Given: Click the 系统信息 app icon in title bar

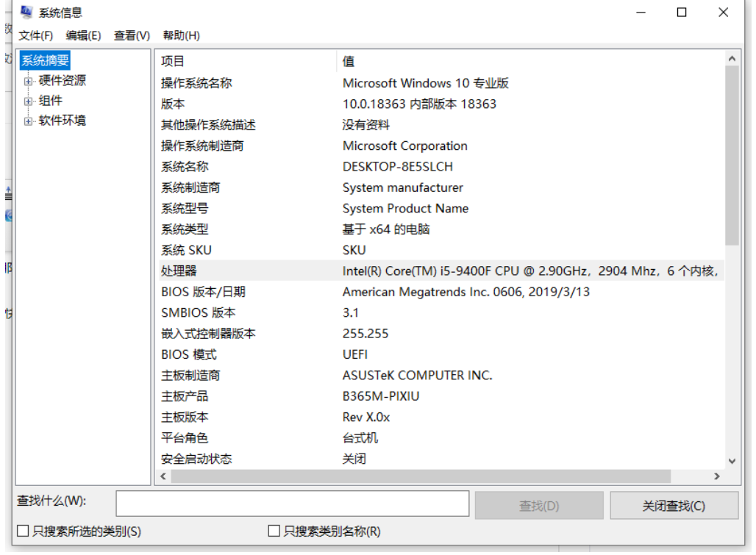Looking at the screenshot, I should [x=26, y=12].
